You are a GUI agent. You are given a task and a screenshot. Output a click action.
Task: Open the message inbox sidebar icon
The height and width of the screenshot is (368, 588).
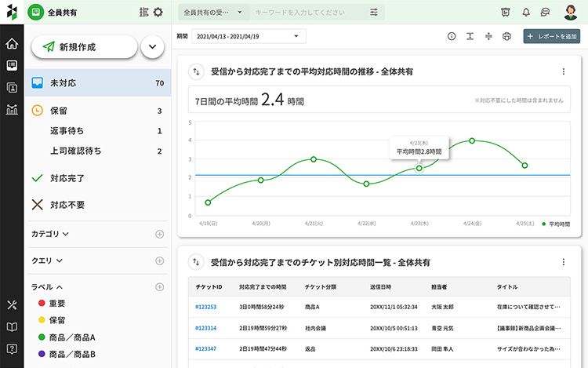point(12,66)
